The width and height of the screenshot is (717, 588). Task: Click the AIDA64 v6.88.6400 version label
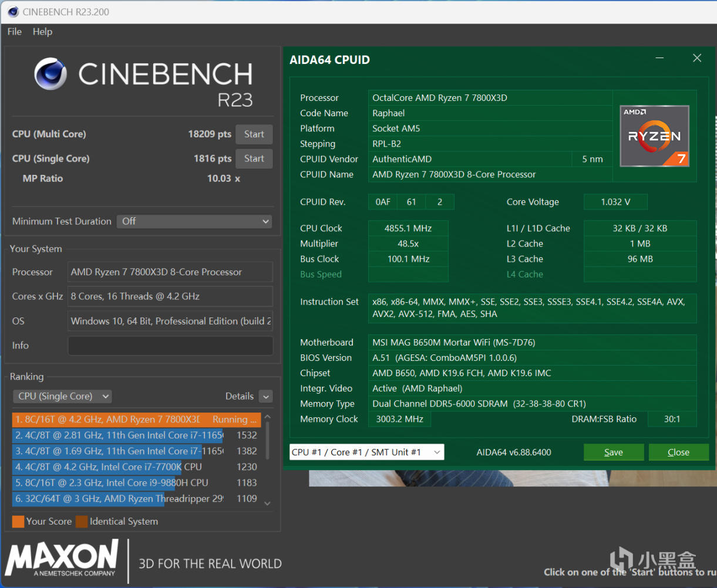[514, 452]
